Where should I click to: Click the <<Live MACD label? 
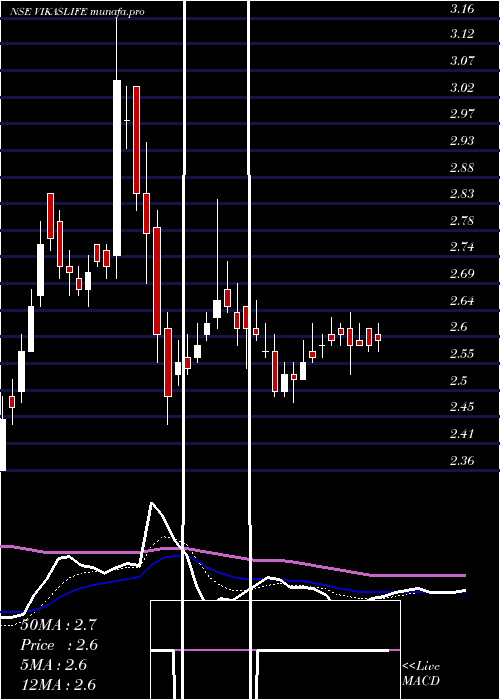421,673
